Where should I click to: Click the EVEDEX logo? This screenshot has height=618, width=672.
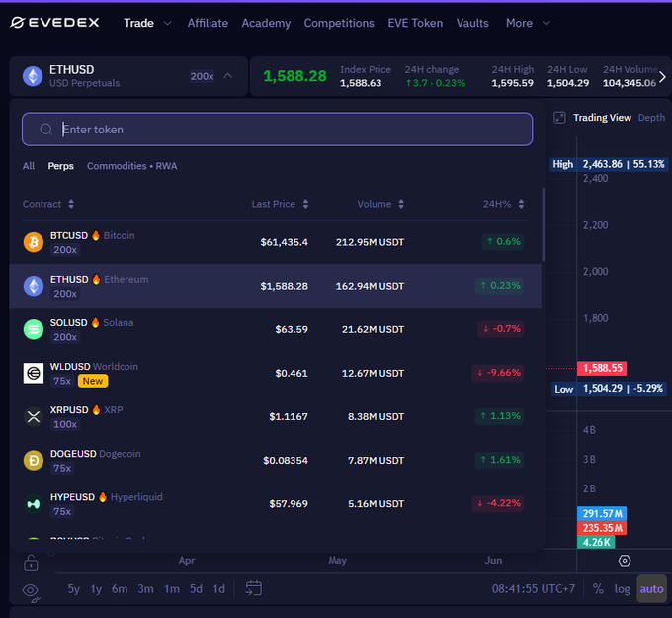(x=54, y=23)
